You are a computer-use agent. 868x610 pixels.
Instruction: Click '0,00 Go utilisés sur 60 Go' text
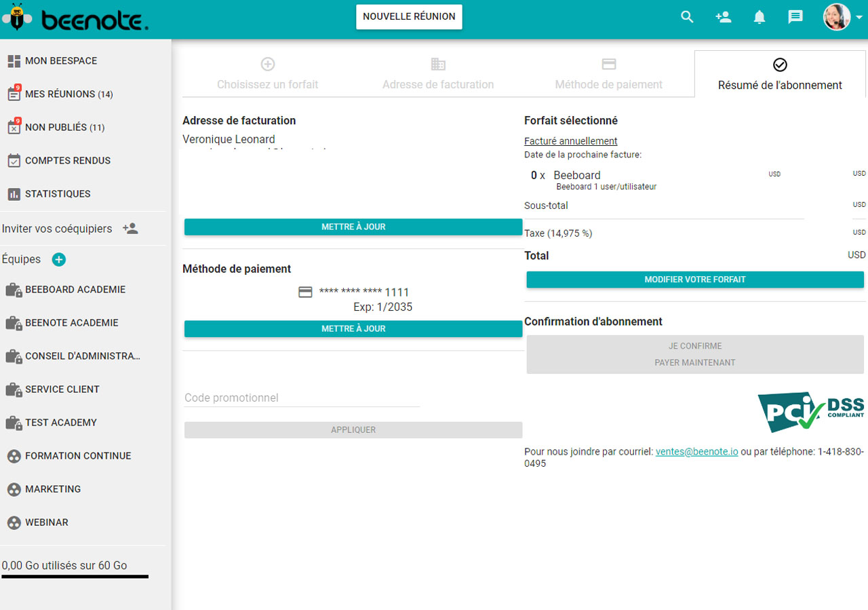point(64,565)
